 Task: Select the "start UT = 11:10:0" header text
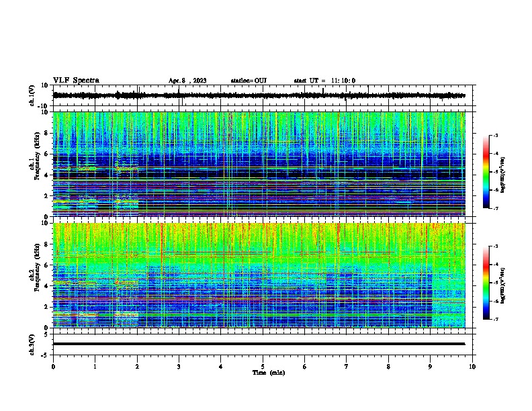[324, 81]
